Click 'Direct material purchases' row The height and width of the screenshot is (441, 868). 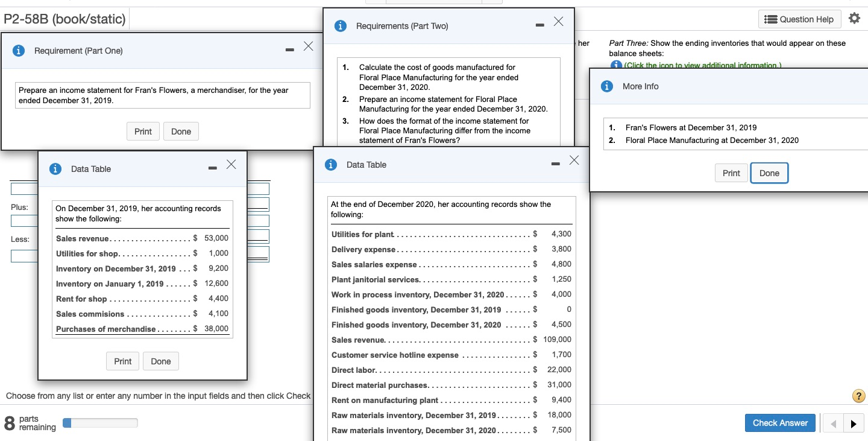pyautogui.click(x=451, y=385)
